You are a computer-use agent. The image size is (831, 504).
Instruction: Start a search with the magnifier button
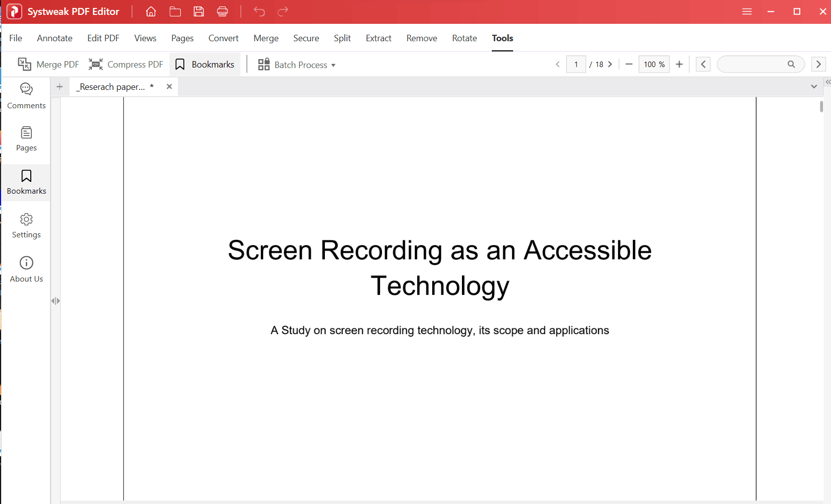point(792,64)
